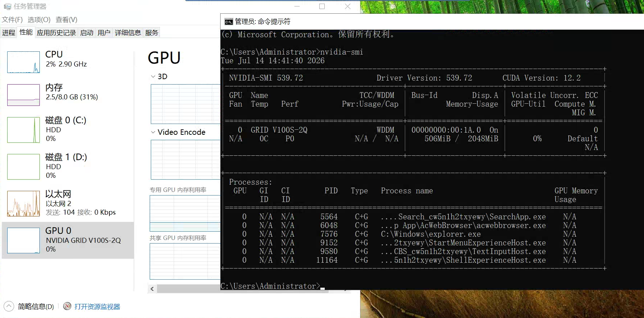
Task: Click the large GPU heading text
Action: tap(164, 58)
